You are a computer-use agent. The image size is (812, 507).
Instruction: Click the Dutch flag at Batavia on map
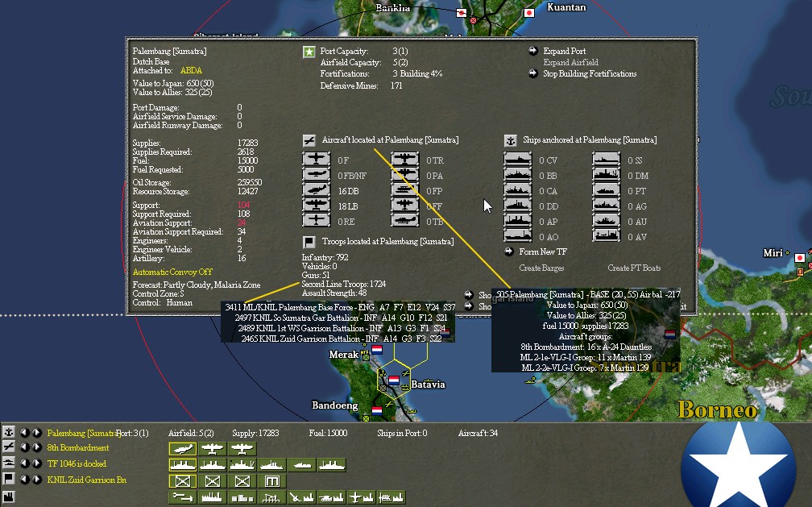point(394,380)
